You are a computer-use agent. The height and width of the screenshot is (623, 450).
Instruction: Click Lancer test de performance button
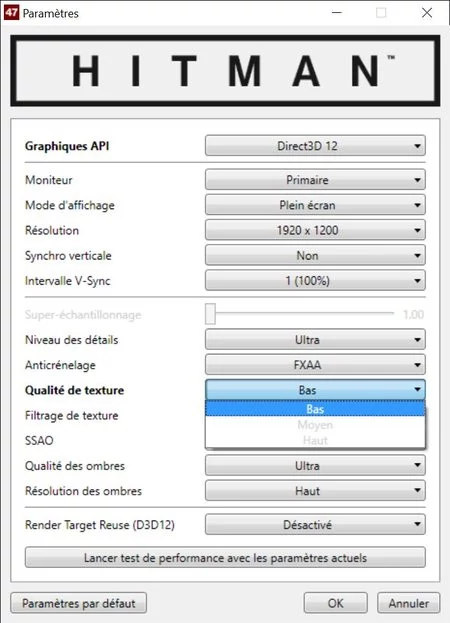[225, 558]
